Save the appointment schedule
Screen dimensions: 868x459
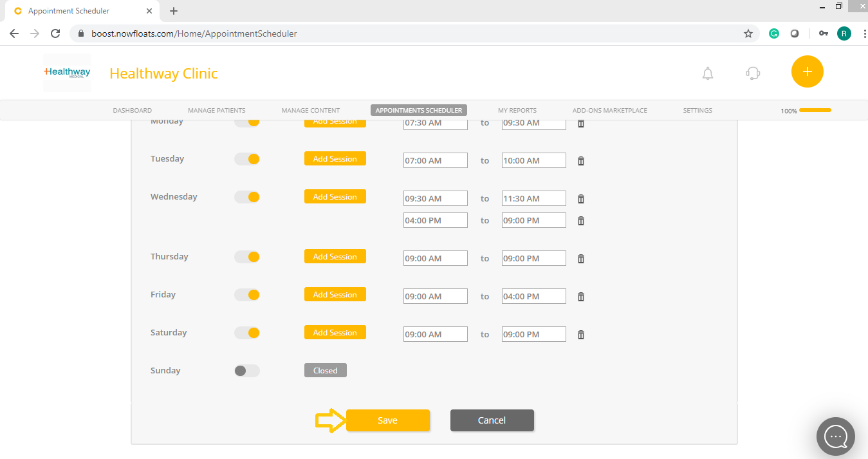click(x=388, y=420)
